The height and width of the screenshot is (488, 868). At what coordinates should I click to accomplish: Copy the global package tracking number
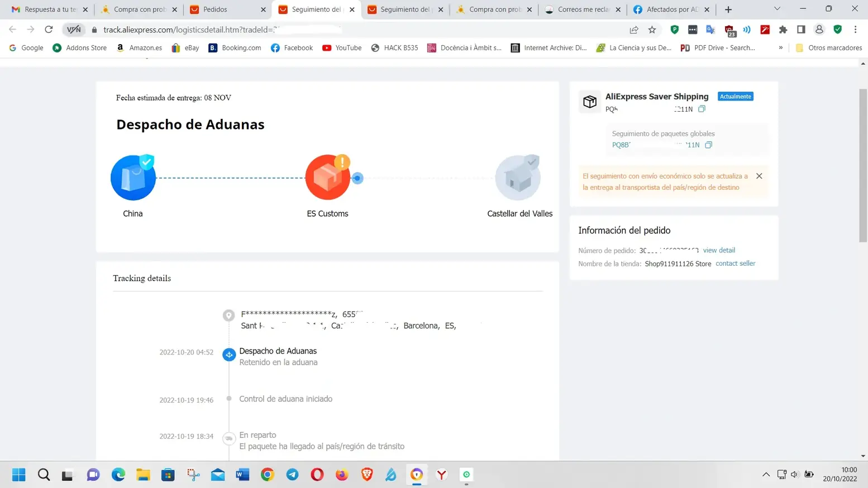pos(709,145)
